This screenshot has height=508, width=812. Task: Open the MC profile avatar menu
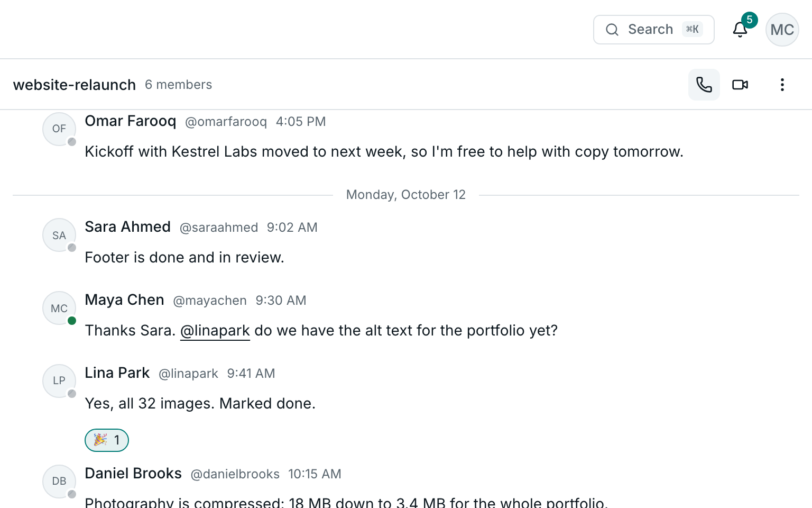coord(782,30)
